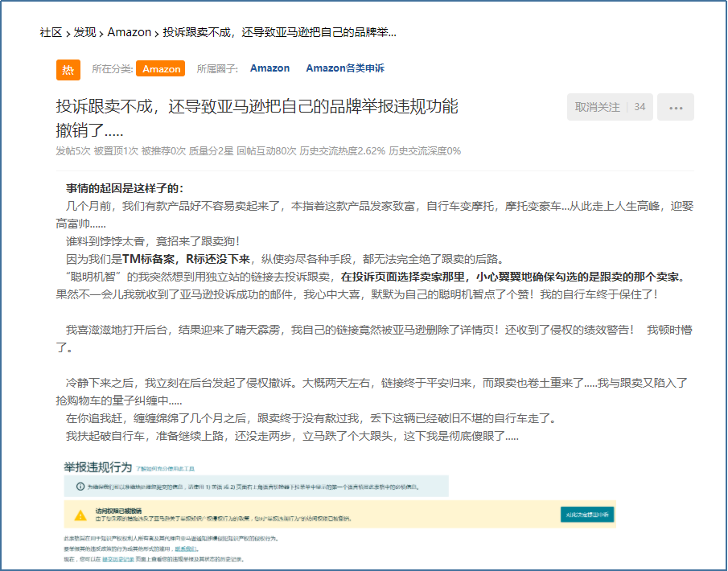Screen dimensions: 728x571
Task: Click the follower count 34
Action: click(x=640, y=107)
